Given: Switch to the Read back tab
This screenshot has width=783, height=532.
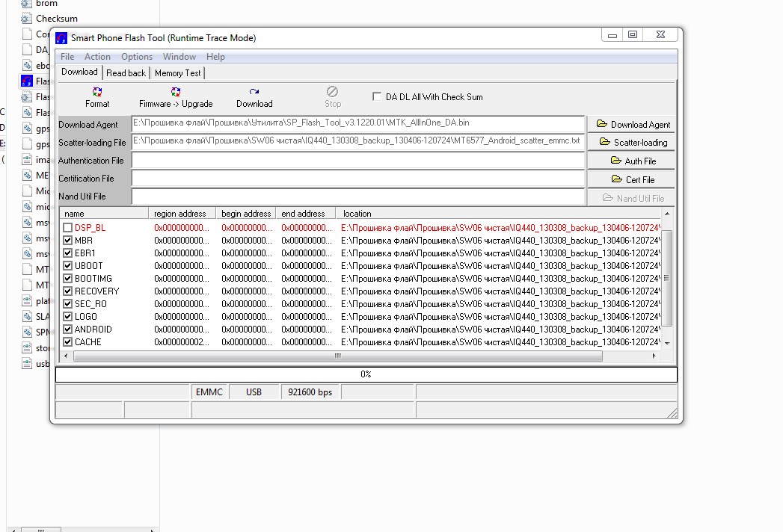Looking at the screenshot, I should [126, 73].
